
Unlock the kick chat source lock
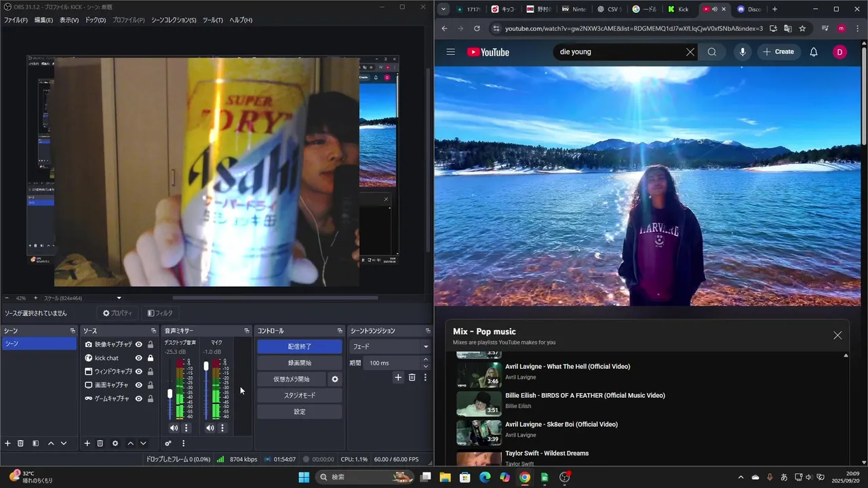click(151, 358)
